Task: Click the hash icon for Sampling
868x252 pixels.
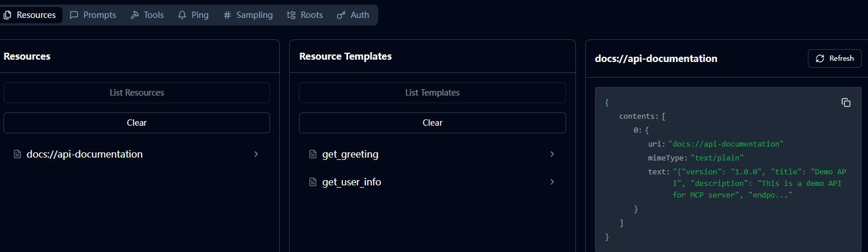Action: click(227, 15)
